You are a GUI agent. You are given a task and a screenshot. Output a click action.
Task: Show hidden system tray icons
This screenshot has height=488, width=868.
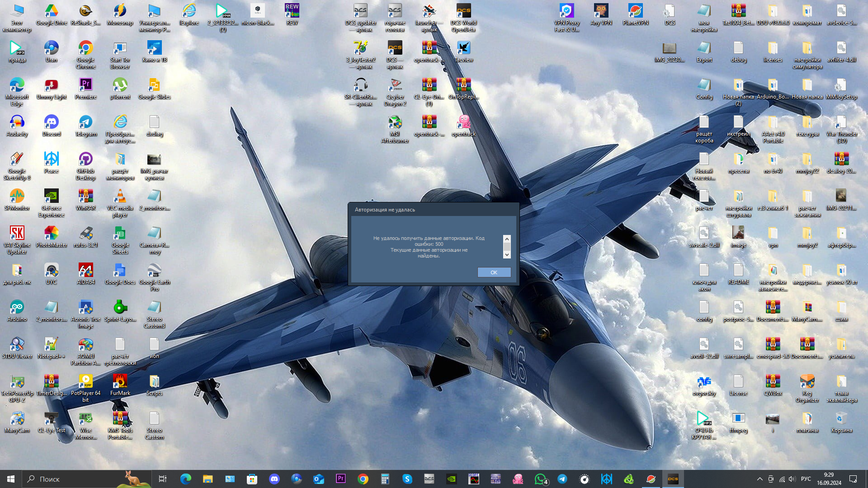click(759, 479)
